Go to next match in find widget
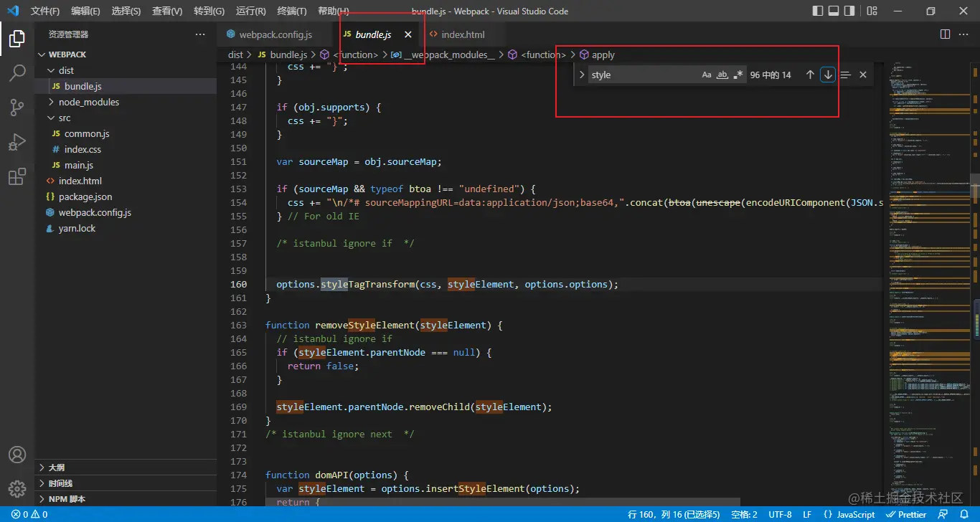Viewport: 980px width, 522px height. point(828,75)
